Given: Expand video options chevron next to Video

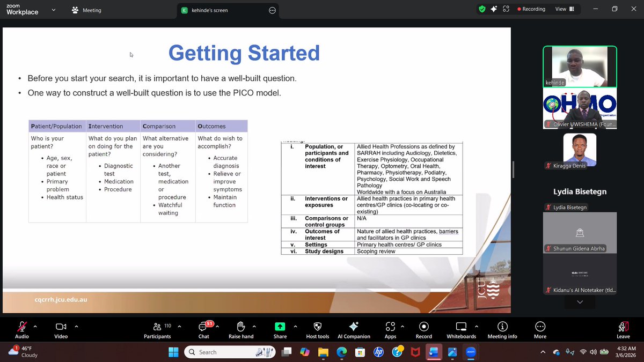Looking at the screenshot, I should [x=76, y=326].
